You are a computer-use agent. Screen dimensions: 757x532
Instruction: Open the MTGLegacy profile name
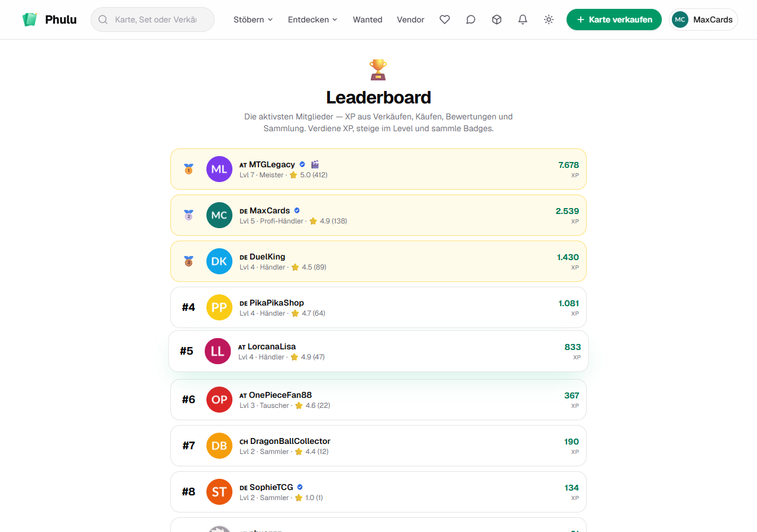(272, 164)
